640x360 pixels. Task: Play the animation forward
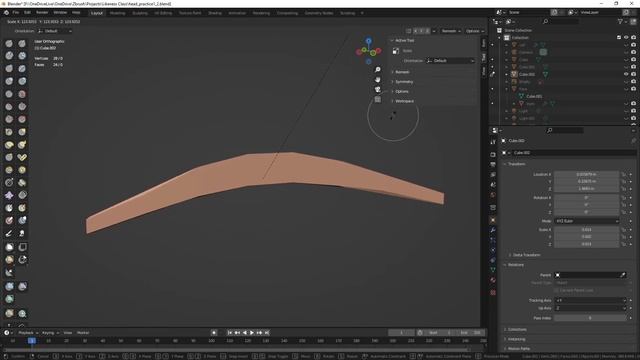click(252, 333)
